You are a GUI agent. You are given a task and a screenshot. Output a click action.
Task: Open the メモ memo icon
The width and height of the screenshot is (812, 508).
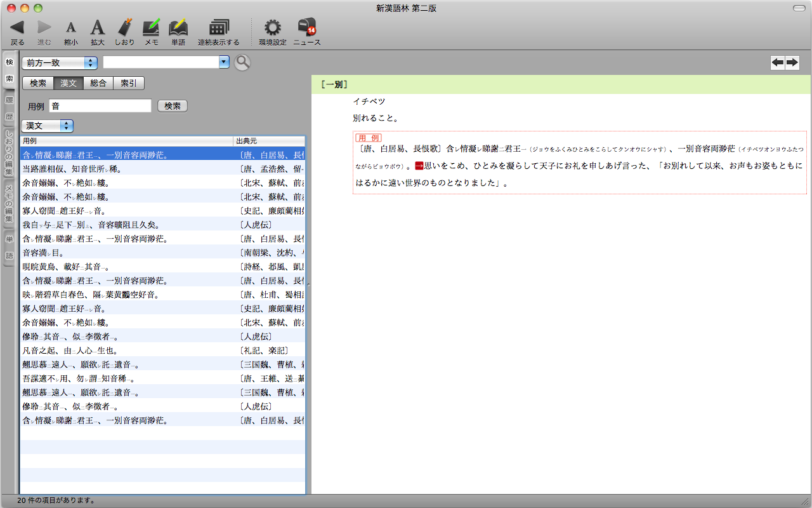click(151, 28)
